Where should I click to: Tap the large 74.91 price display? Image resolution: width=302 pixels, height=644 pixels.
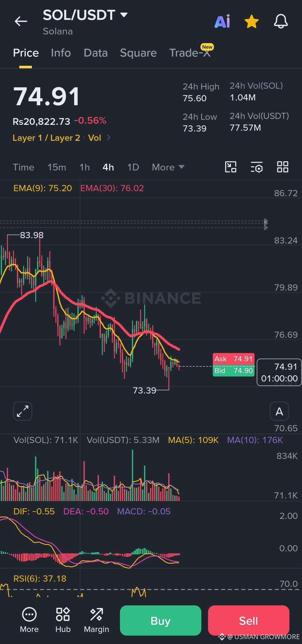pos(46,97)
